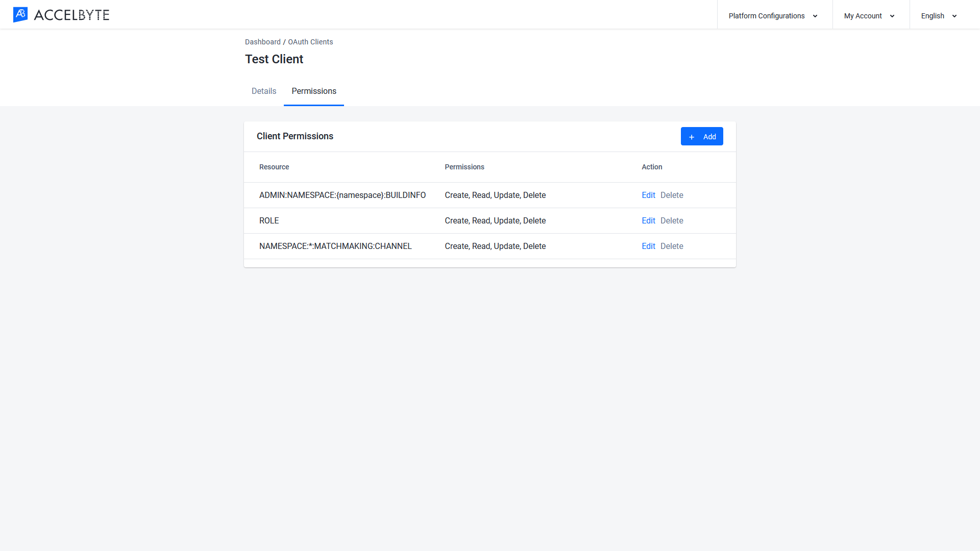980x551 pixels.
Task: Open Platform Configurations dropdown
Action: (x=774, y=16)
